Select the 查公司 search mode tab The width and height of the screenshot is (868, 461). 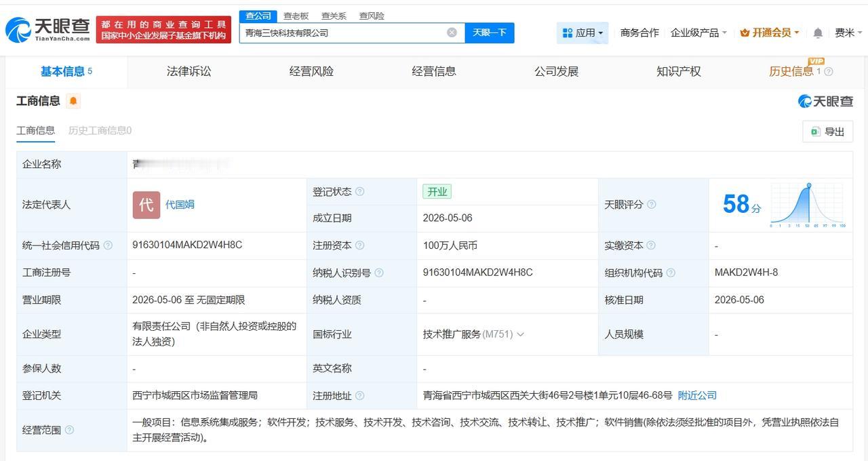click(x=258, y=16)
